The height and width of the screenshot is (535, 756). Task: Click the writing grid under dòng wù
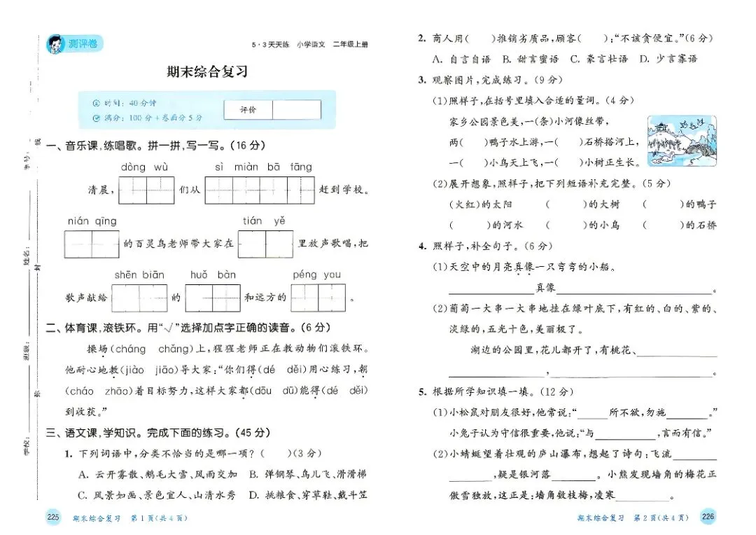146,190
